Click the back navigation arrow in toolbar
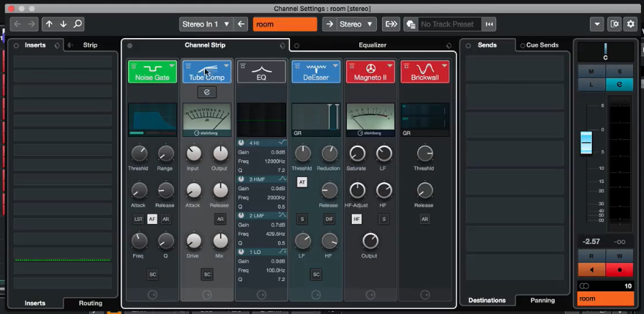The height and width of the screenshot is (314, 644). 18,24
